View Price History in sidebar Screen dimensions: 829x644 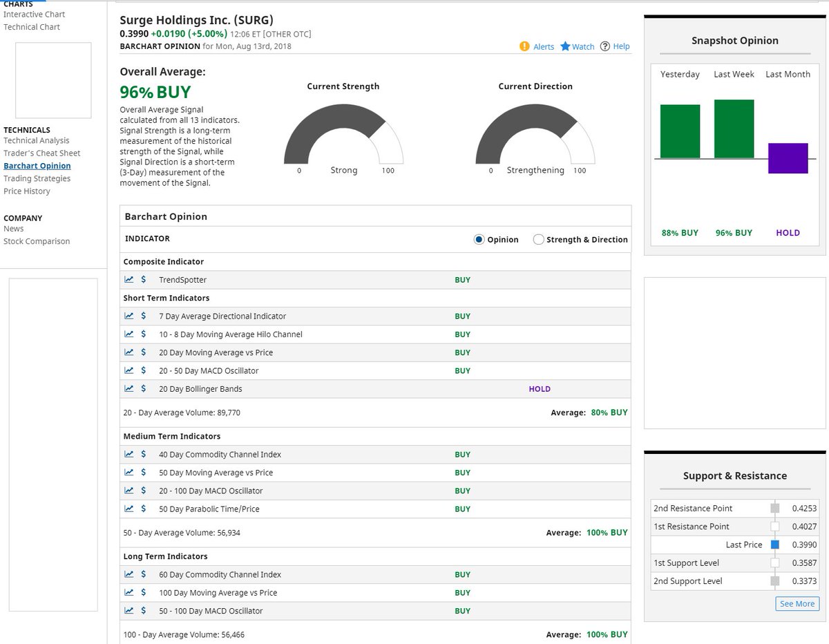[x=27, y=191]
